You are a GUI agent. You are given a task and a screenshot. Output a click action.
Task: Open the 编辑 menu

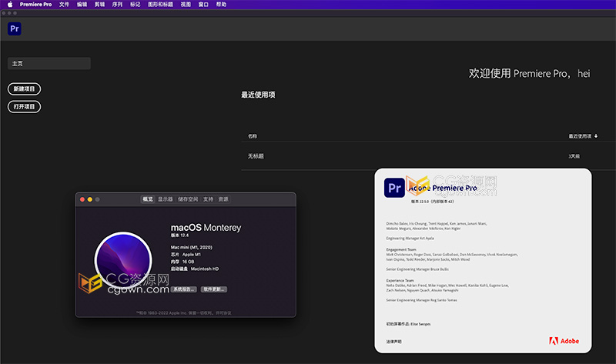coord(82,5)
